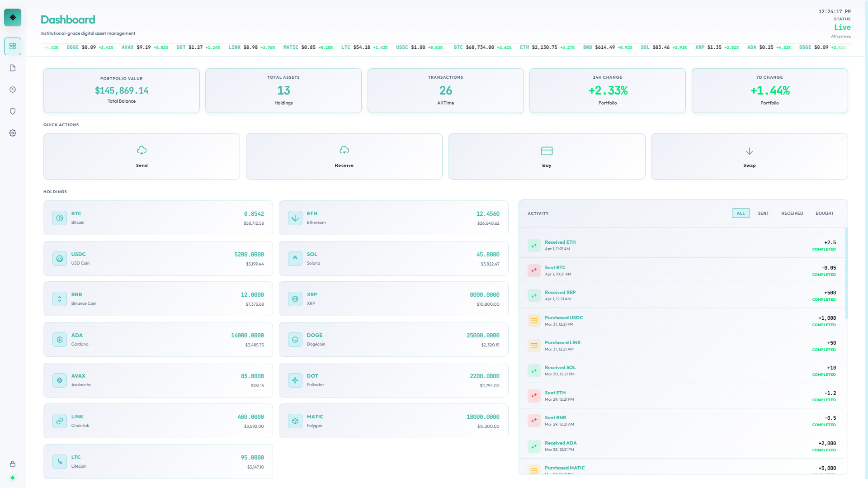Click the green status dot at the bottom left
This screenshot has width=868, height=488.
click(13, 478)
